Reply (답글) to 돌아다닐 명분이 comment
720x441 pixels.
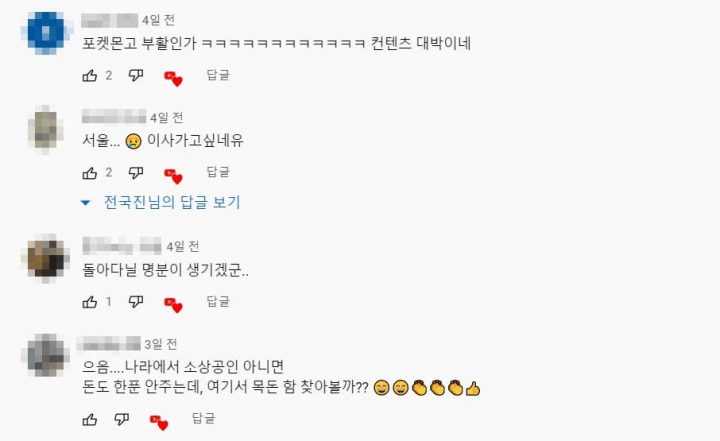click(218, 301)
